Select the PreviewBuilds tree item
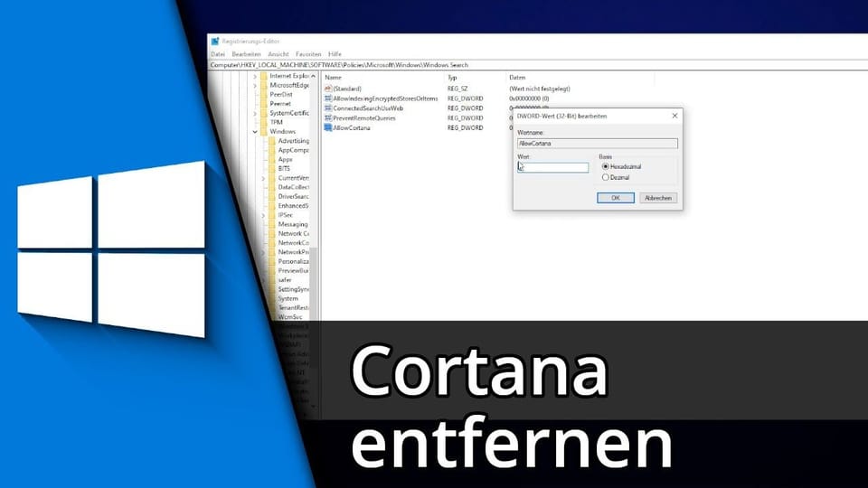Image resolution: width=868 pixels, height=488 pixels. [293, 270]
